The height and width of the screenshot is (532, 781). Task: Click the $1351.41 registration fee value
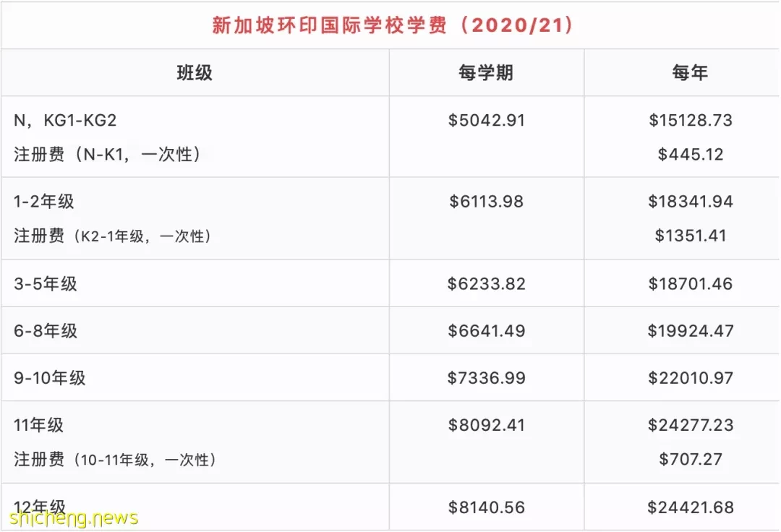[691, 236]
